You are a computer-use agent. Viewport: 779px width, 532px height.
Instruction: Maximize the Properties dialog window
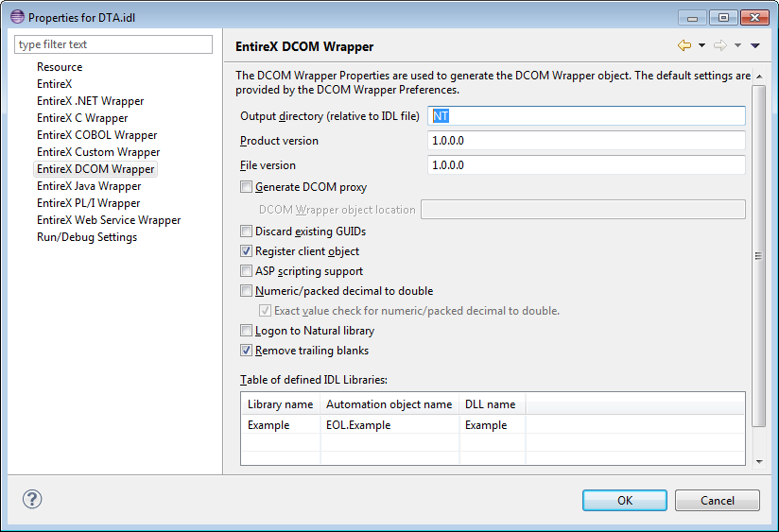click(x=723, y=17)
